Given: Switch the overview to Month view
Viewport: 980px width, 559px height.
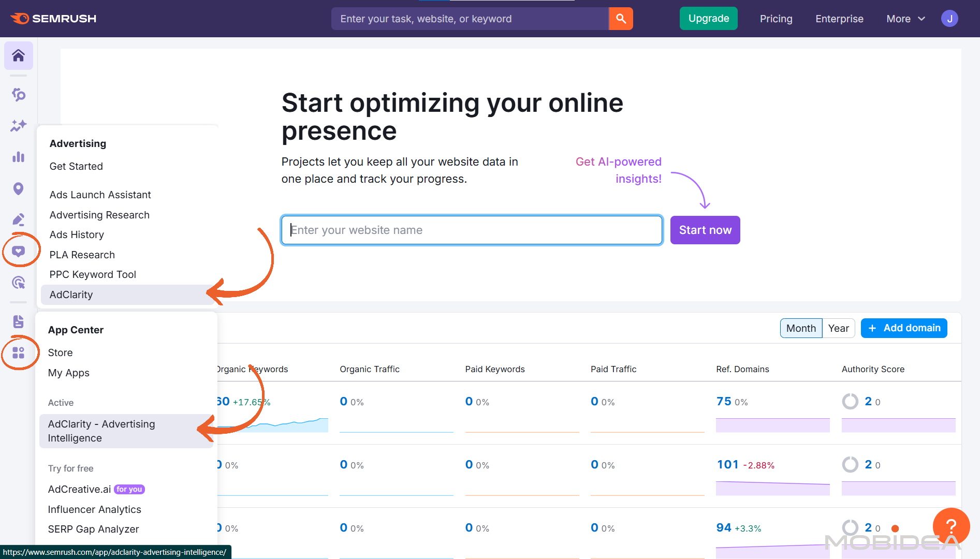Looking at the screenshot, I should tap(801, 328).
